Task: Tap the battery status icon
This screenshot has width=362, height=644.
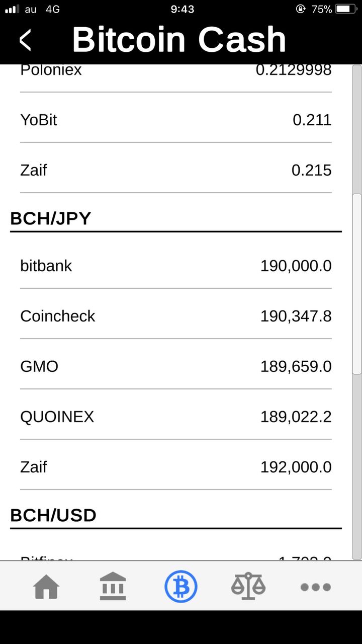Action: 345,9
